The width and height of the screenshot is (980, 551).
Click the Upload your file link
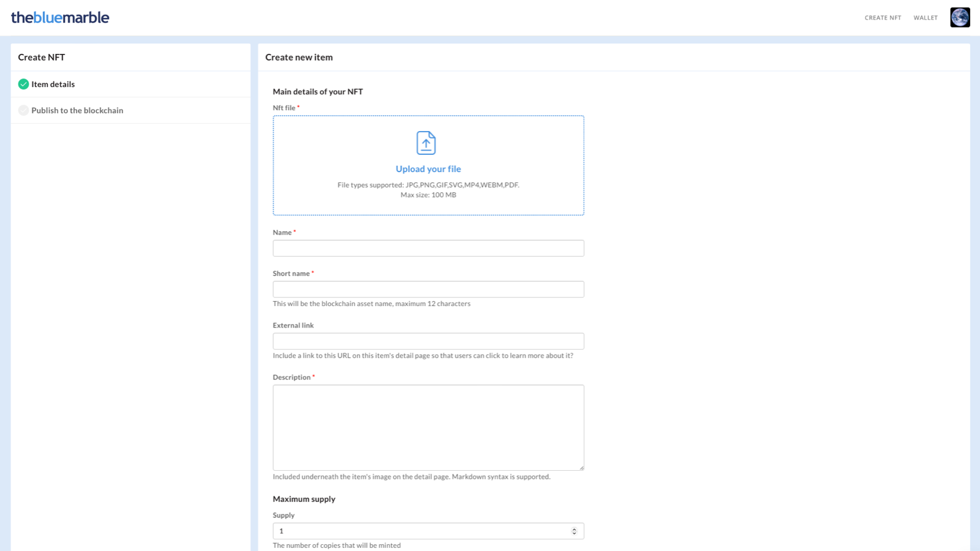[428, 169]
